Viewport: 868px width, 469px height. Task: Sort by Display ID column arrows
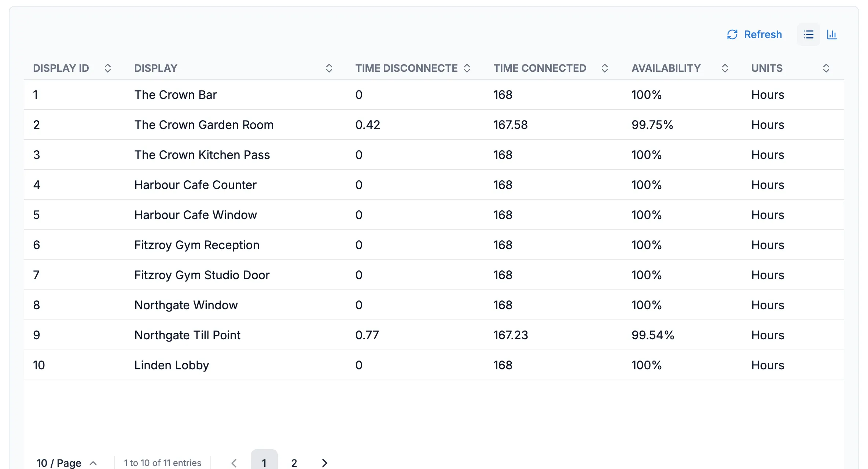click(x=107, y=68)
